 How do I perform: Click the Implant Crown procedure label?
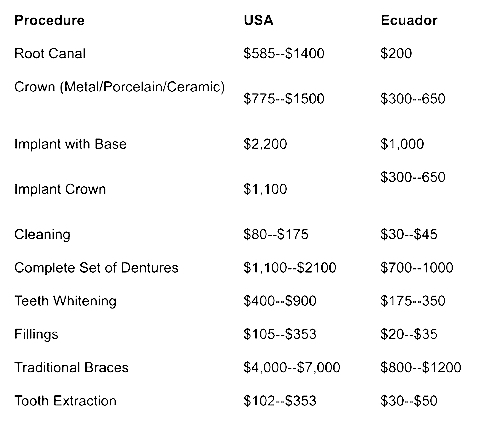click(x=60, y=189)
